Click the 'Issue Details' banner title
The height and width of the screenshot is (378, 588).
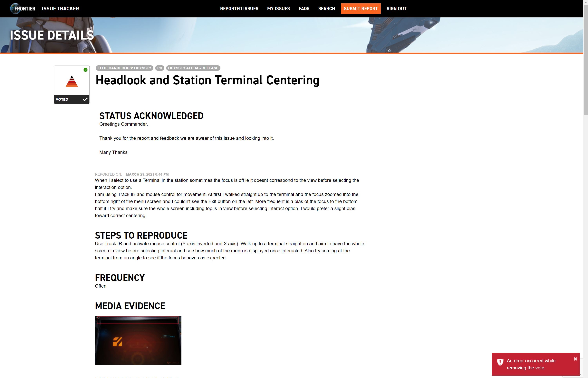52,35
